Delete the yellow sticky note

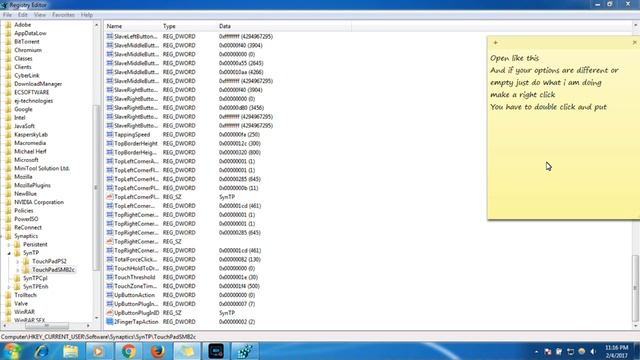coord(634,42)
